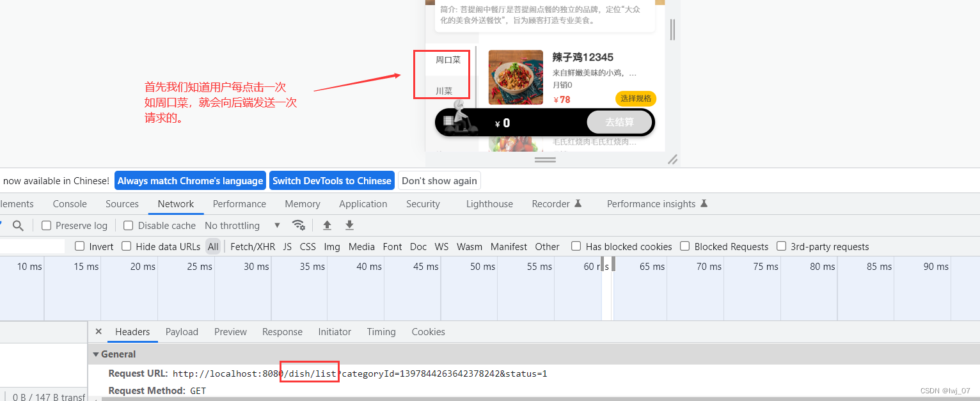This screenshot has width=980, height=401.
Task: Switch to the Console tab
Action: (x=70, y=204)
